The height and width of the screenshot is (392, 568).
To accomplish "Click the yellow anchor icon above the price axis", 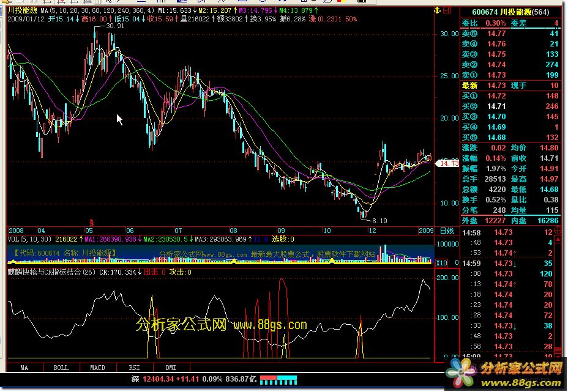I will pyautogui.click(x=436, y=10).
